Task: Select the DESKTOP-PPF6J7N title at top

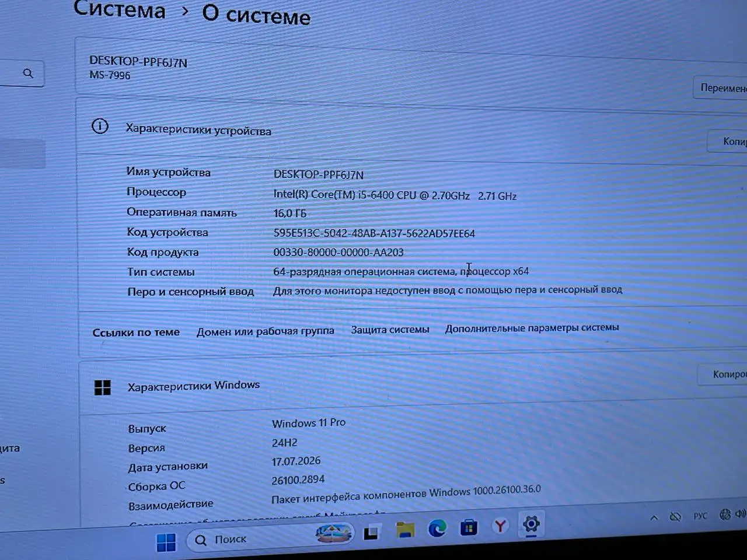Action: click(138, 61)
